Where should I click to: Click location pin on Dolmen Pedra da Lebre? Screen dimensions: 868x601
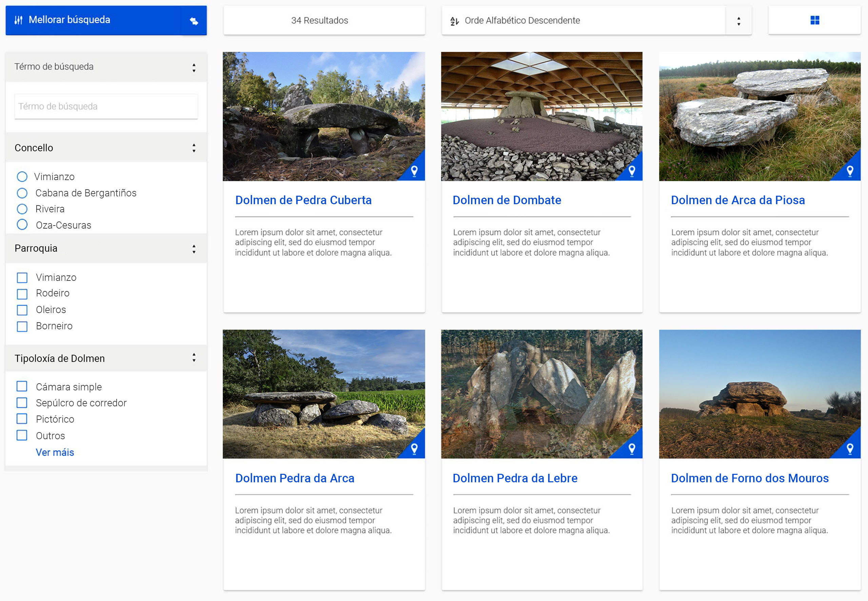click(x=632, y=448)
